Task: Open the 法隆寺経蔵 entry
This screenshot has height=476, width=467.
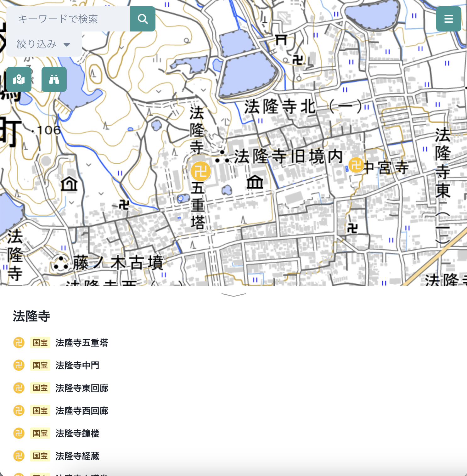Action: click(x=77, y=456)
